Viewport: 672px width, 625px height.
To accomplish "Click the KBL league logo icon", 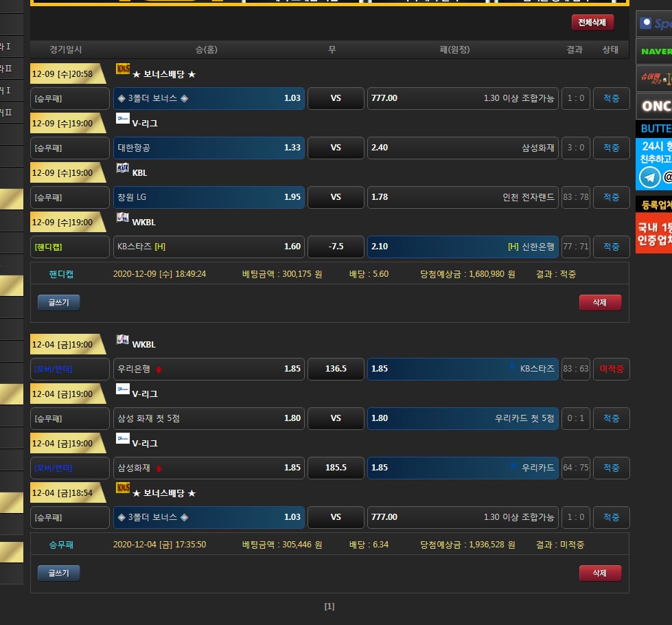I will click(123, 168).
